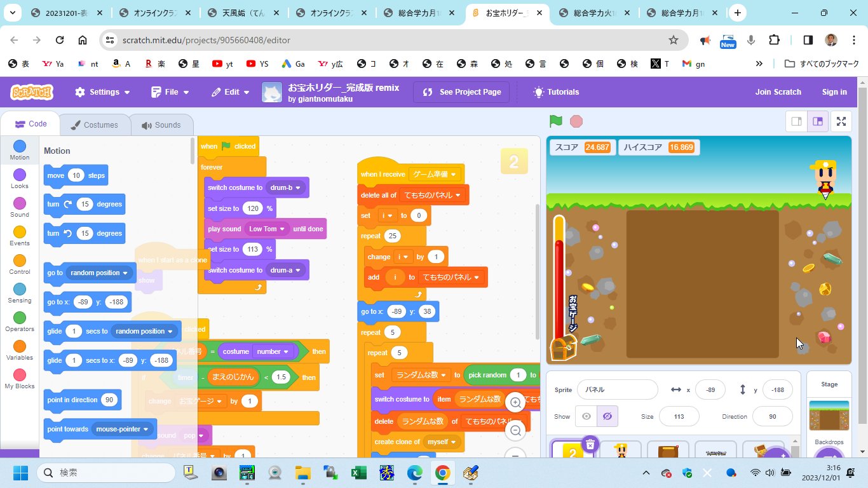Click the move 10 steps block

pos(76,175)
